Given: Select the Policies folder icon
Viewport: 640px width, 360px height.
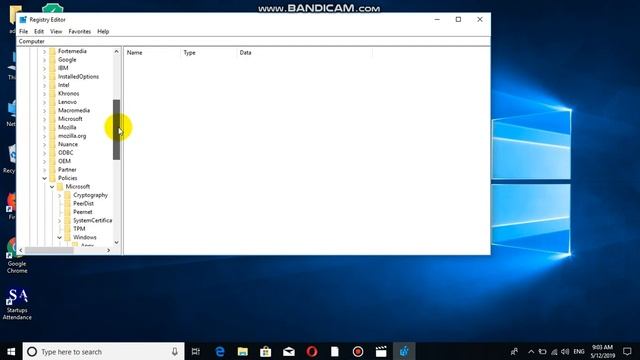Looking at the screenshot, I should 53,178.
